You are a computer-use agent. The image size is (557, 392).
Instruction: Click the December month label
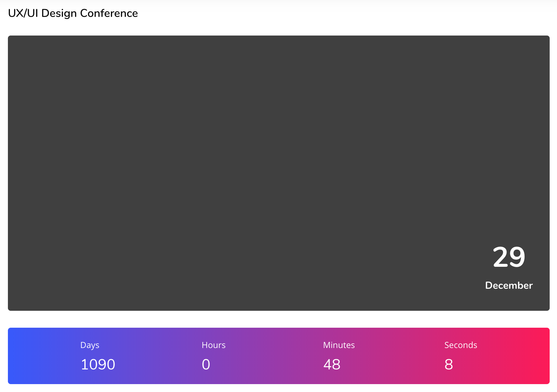pos(509,285)
